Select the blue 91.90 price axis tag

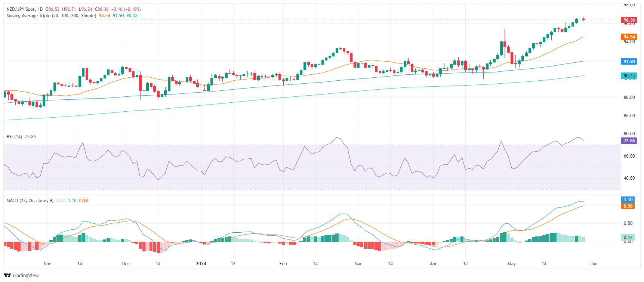click(629, 62)
